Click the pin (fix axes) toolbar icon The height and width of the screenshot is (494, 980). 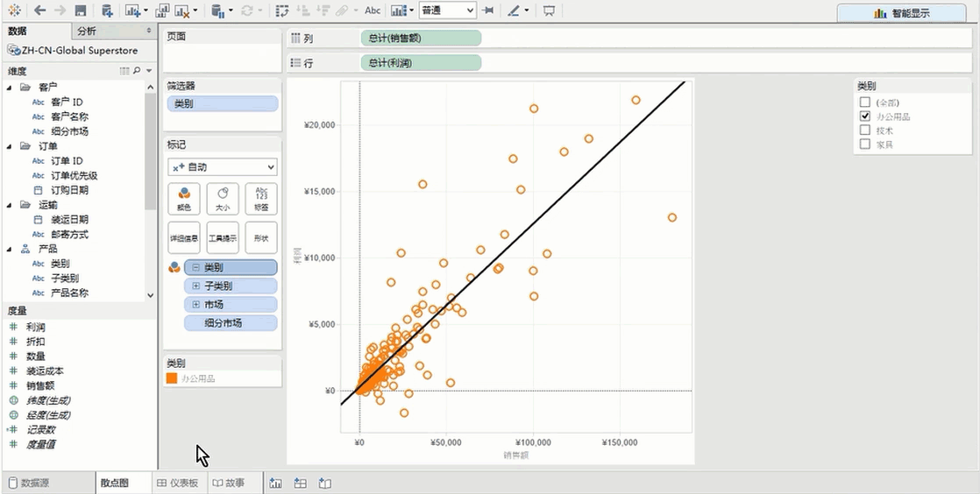point(488,11)
